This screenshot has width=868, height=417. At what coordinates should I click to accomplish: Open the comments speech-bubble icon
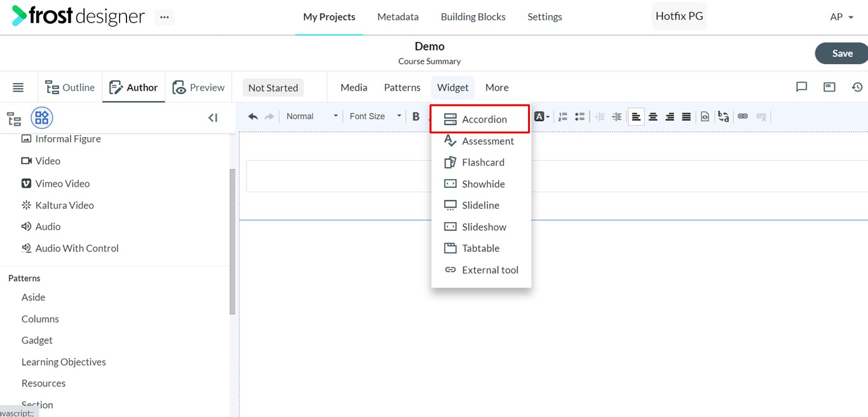[x=801, y=87]
